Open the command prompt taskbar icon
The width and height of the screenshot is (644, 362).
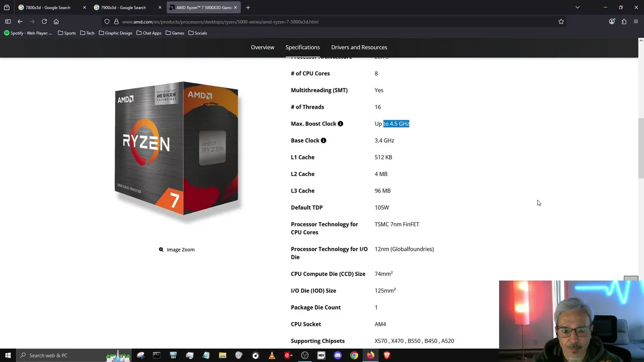[156, 355]
